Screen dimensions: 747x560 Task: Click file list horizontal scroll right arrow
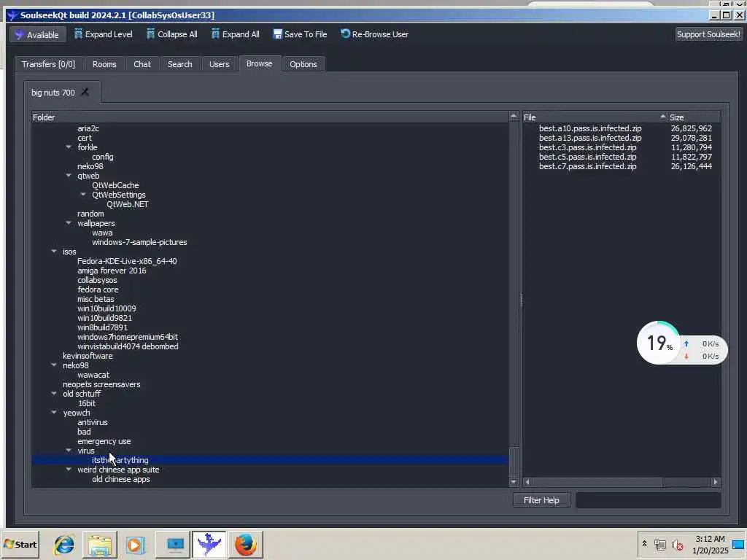click(x=716, y=482)
